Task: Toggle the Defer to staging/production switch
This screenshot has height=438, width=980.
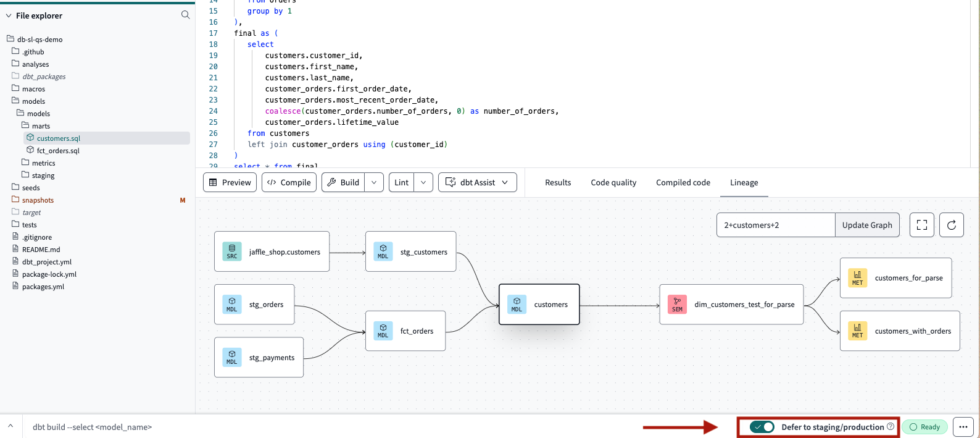Action: (762, 427)
